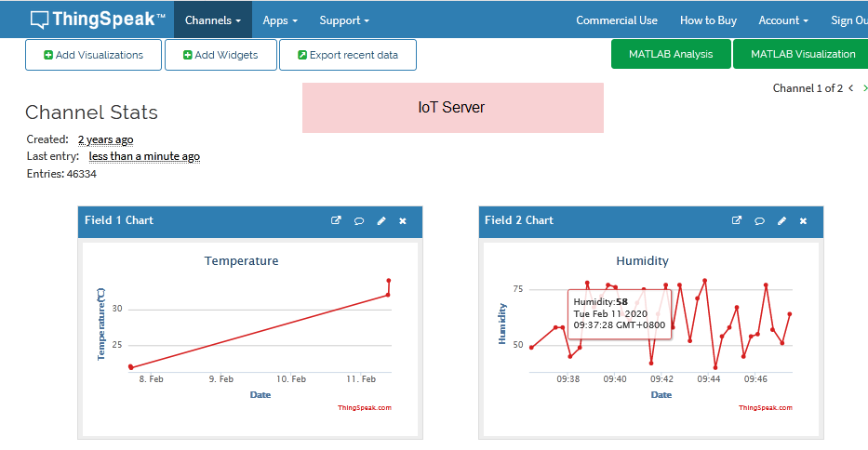Click the '11. Feb' axis label
Viewport: 868px width, 450px height.
tap(361, 379)
